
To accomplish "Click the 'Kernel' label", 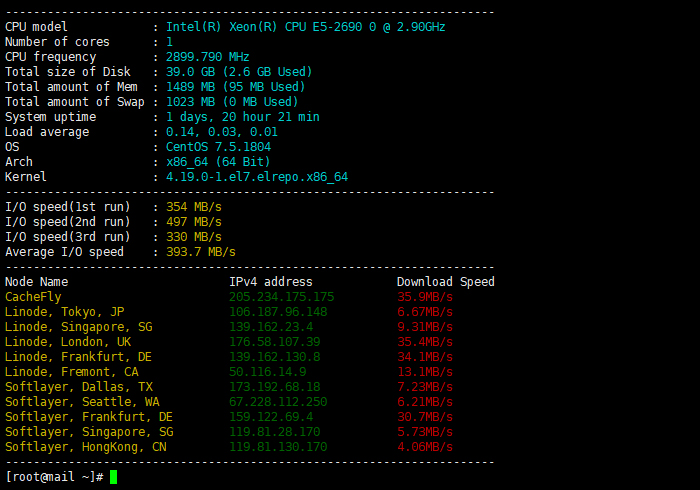I will click(x=25, y=177).
